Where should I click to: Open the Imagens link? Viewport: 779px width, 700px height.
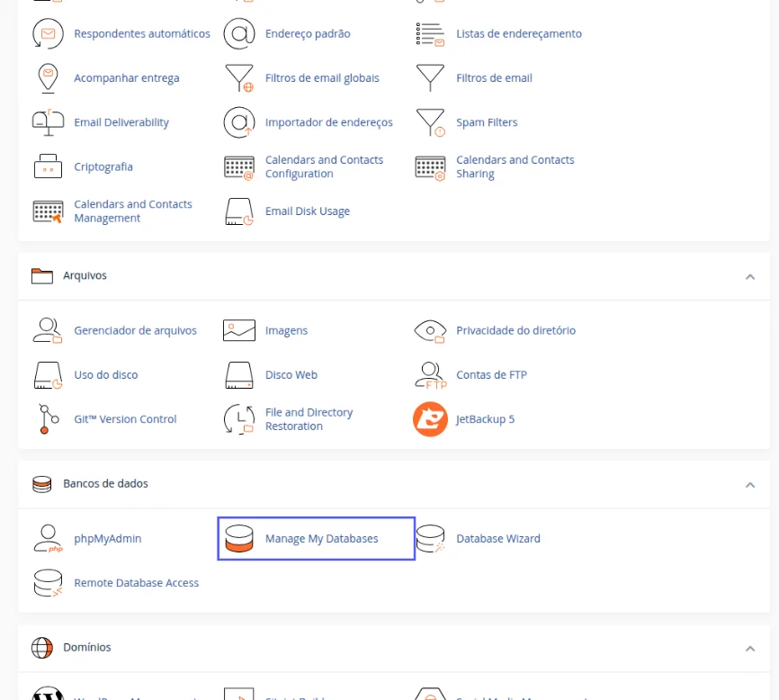pyautogui.click(x=286, y=330)
